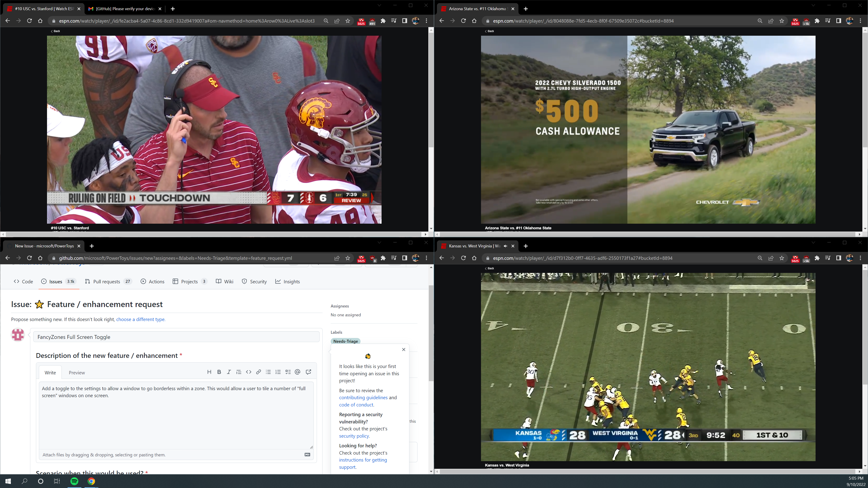The width and height of the screenshot is (868, 488).
Task: Click the Markdown supported icon below the description
Action: tap(307, 455)
